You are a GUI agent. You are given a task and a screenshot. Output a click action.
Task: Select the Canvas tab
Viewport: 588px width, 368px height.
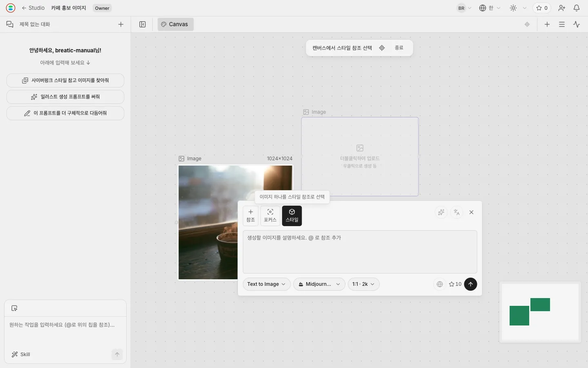pyautogui.click(x=176, y=24)
